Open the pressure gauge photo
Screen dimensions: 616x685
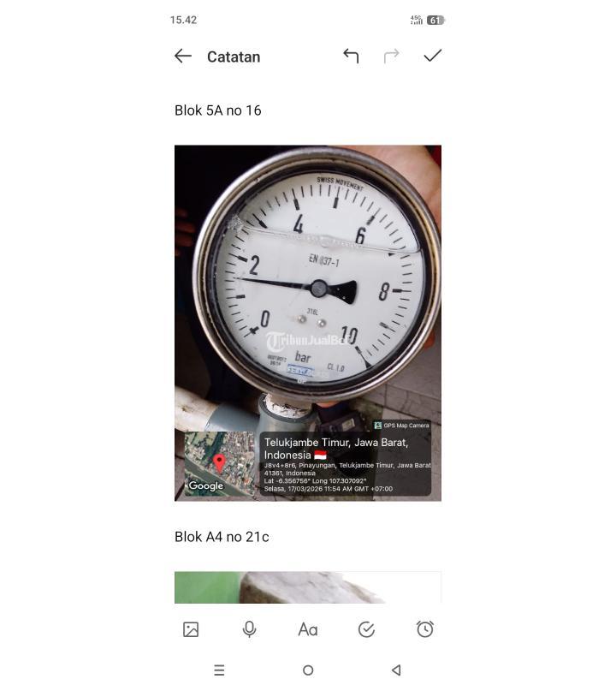(308, 323)
